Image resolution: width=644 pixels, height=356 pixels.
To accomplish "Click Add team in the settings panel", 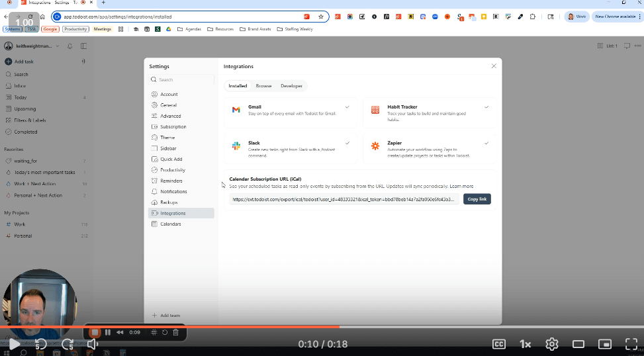I will pos(166,316).
